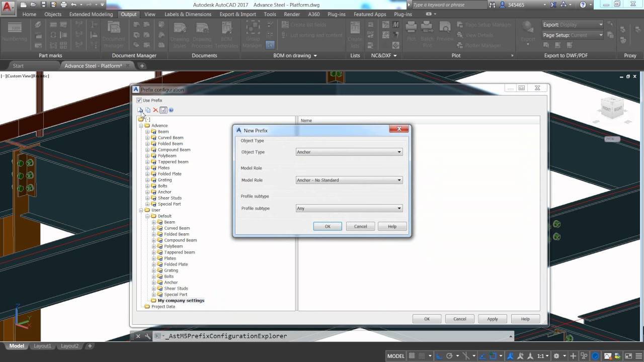Click the Numbering icon in Part marks panel

pos(15,32)
